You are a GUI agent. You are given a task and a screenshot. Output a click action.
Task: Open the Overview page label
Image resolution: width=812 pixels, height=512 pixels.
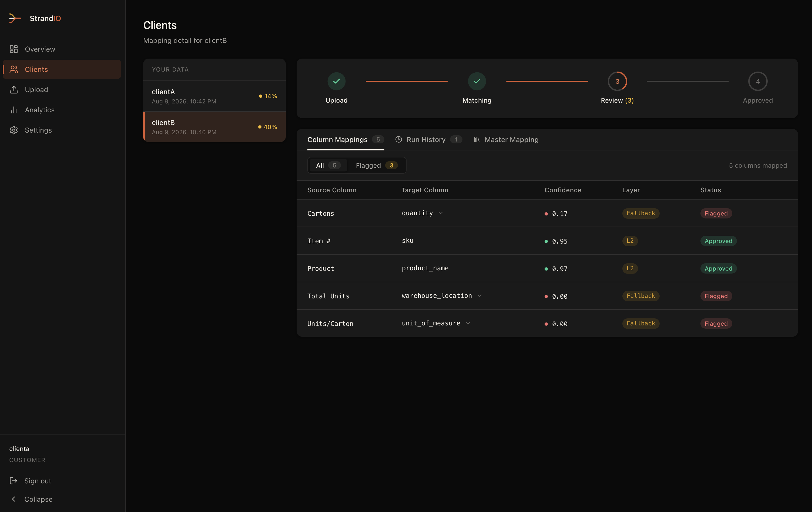[40, 49]
